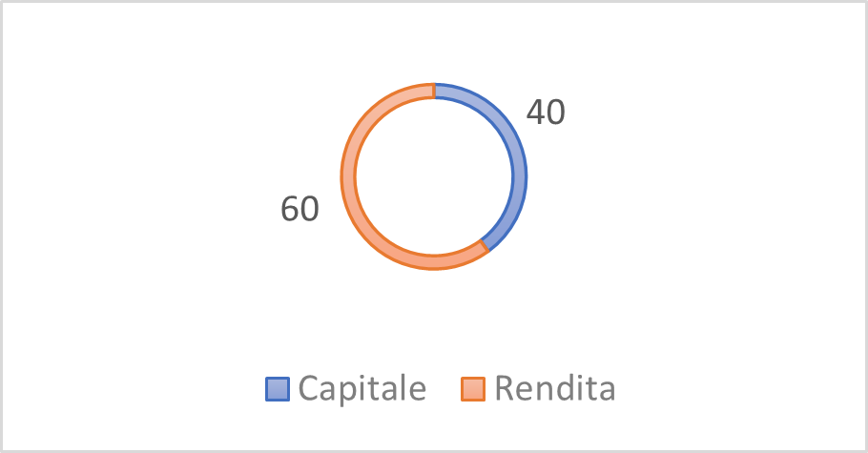Click the top junction between both segments

(434, 91)
